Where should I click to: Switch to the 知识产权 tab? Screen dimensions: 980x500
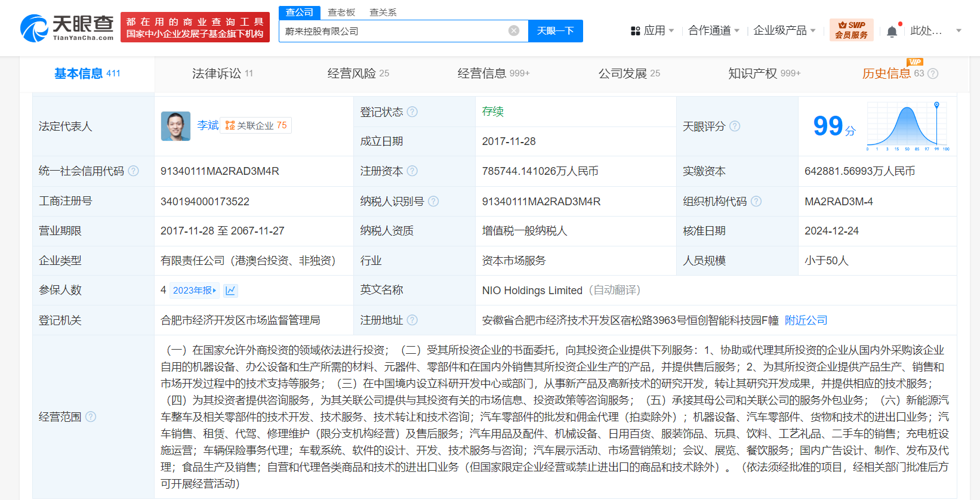click(x=764, y=73)
